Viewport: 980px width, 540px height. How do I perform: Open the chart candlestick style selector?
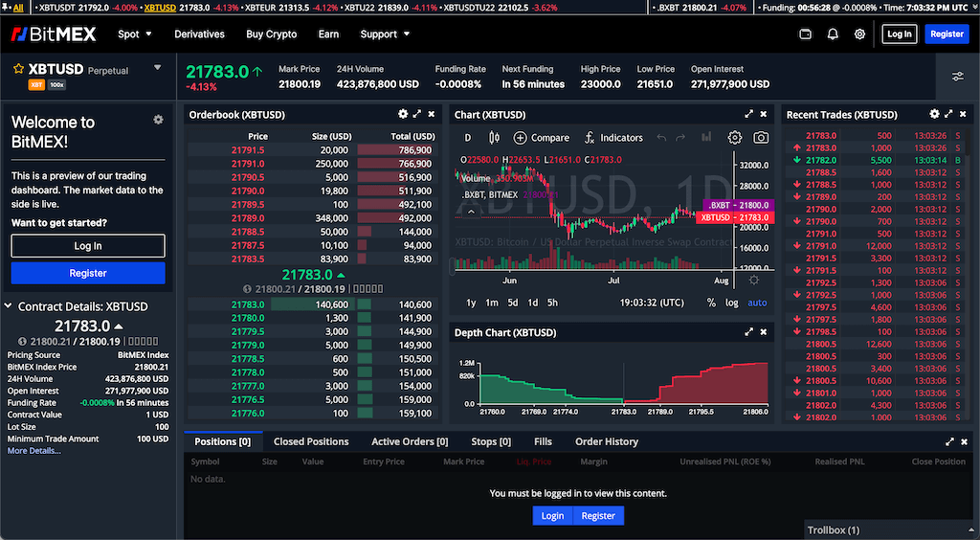pyautogui.click(x=494, y=138)
